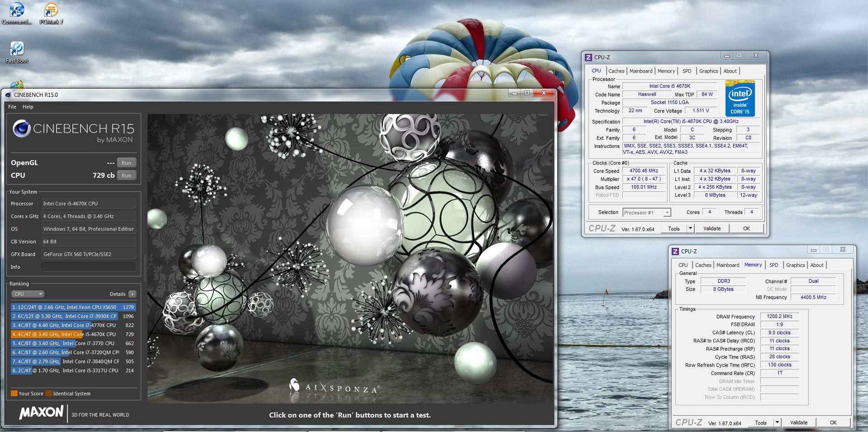
Task: Click the Cycle Time (tRAS) value 28 clocks
Action: (x=780, y=357)
